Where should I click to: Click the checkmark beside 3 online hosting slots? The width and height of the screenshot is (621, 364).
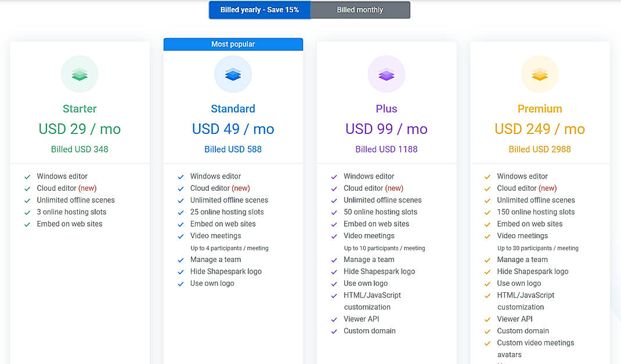pyautogui.click(x=27, y=213)
